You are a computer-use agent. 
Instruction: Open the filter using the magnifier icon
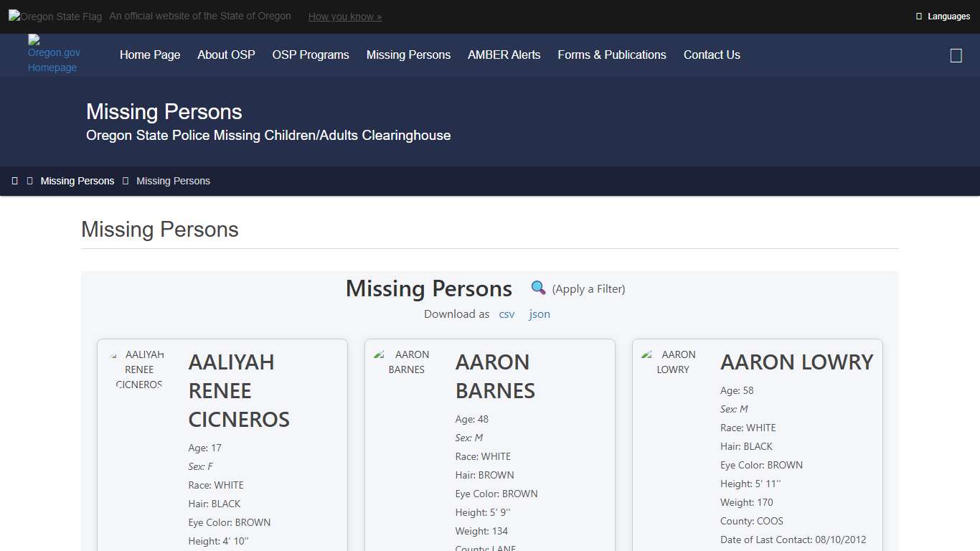coord(538,288)
